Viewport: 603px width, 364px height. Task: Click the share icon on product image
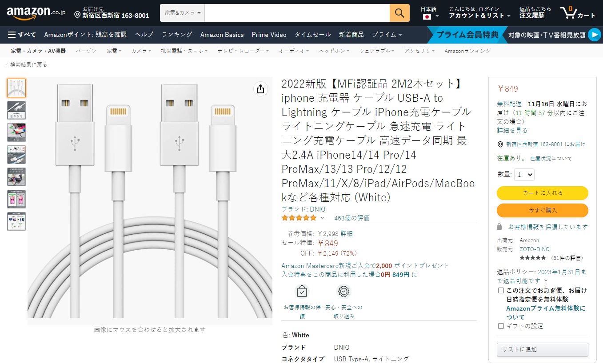click(260, 89)
